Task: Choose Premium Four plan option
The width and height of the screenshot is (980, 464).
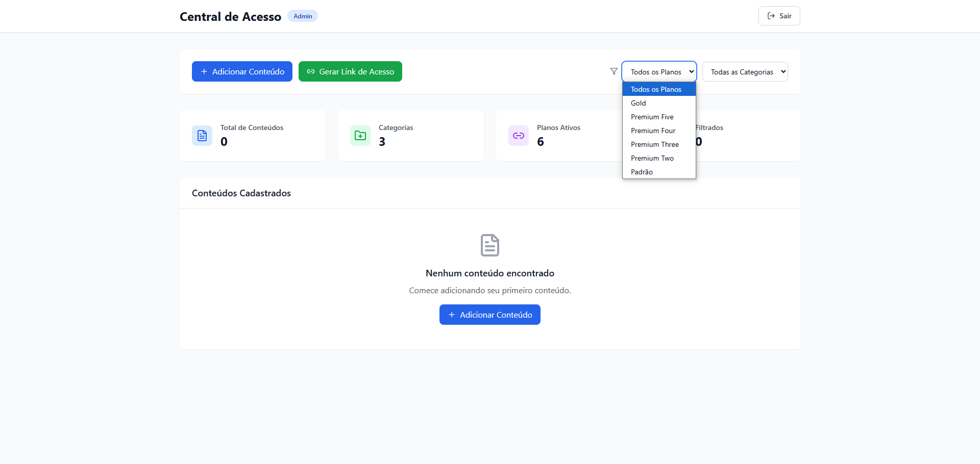Action: (659, 131)
